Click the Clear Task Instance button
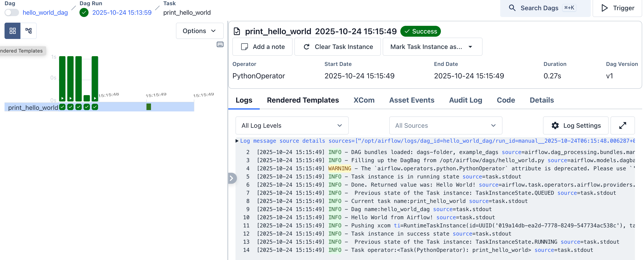The height and width of the screenshot is (260, 644). (338, 47)
